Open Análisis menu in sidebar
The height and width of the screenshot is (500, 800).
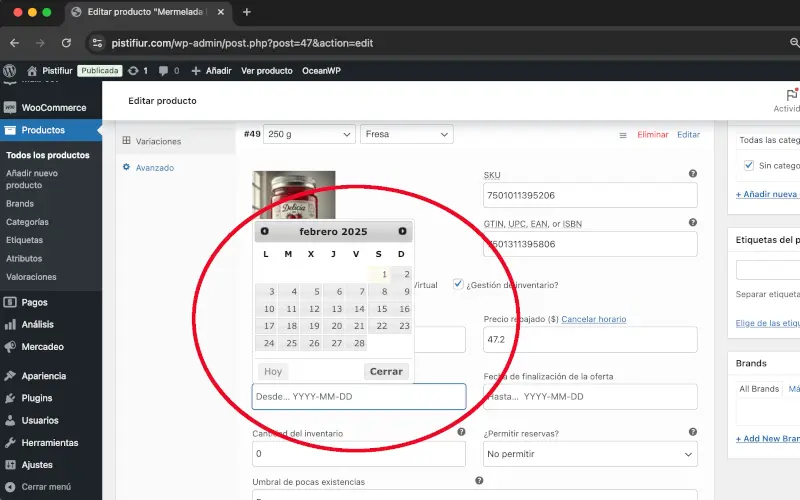tap(51, 324)
